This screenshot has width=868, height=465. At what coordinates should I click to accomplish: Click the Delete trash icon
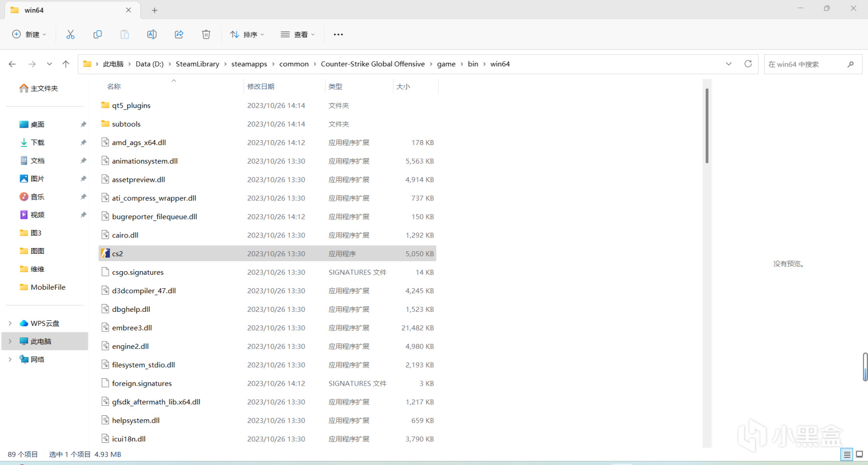206,34
